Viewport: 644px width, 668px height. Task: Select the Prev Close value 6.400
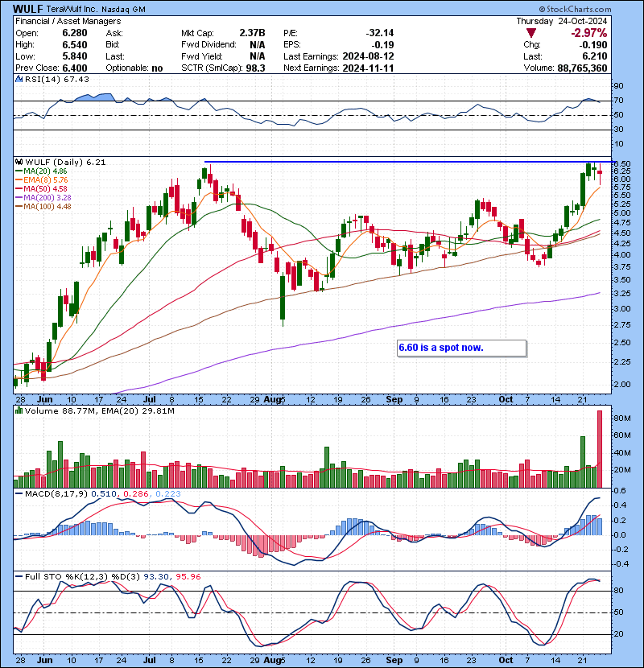(75, 68)
